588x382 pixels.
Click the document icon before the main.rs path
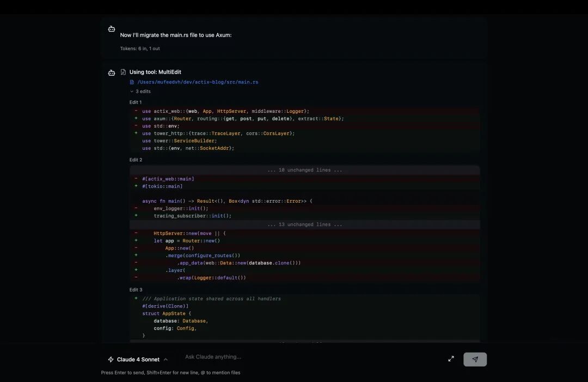pyautogui.click(x=132, y=82)
